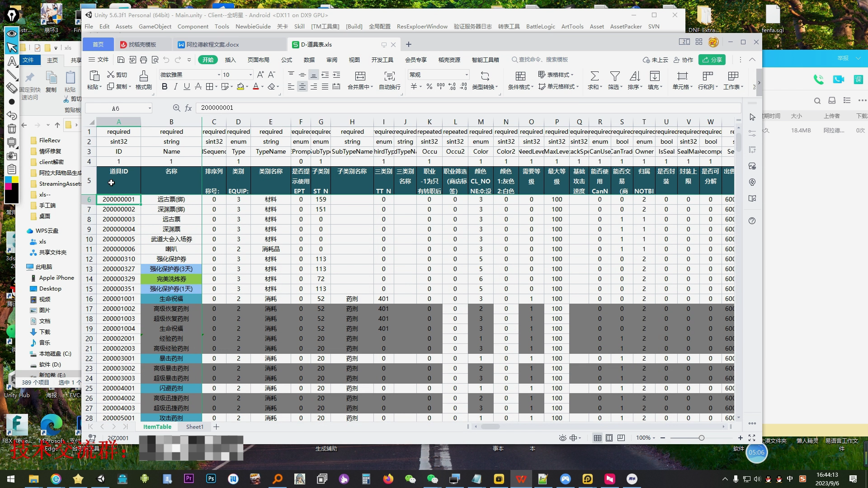Toggle italic formatting
868x488 pixels.
click(x=176, y=86)
